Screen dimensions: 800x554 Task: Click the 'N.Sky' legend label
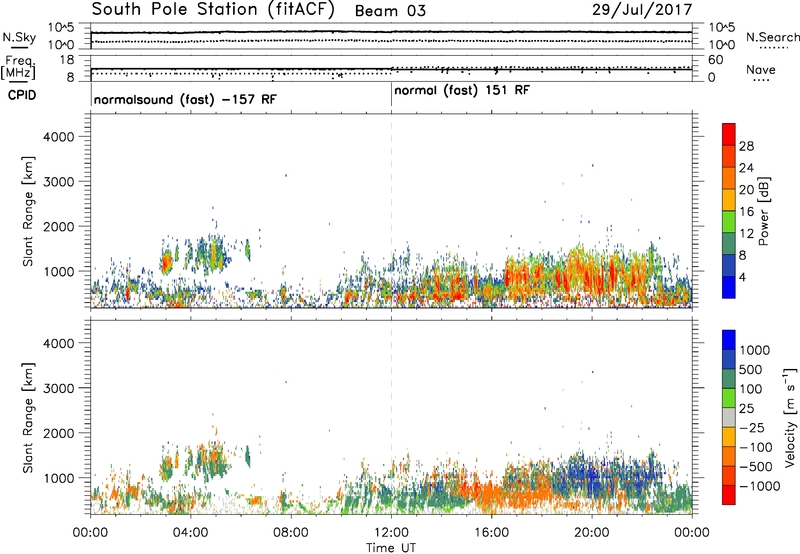click(x=19, y=37)
